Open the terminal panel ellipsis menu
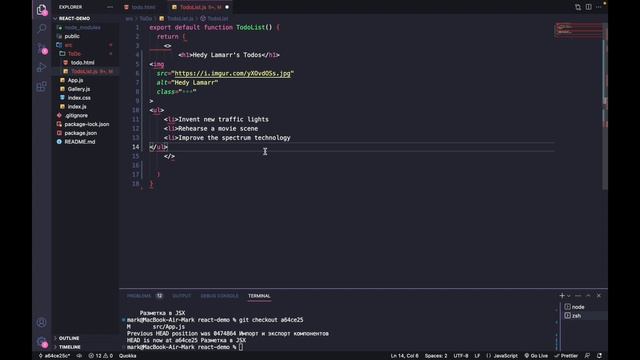Viewport: 640px width, 360px height. point(578,296)
